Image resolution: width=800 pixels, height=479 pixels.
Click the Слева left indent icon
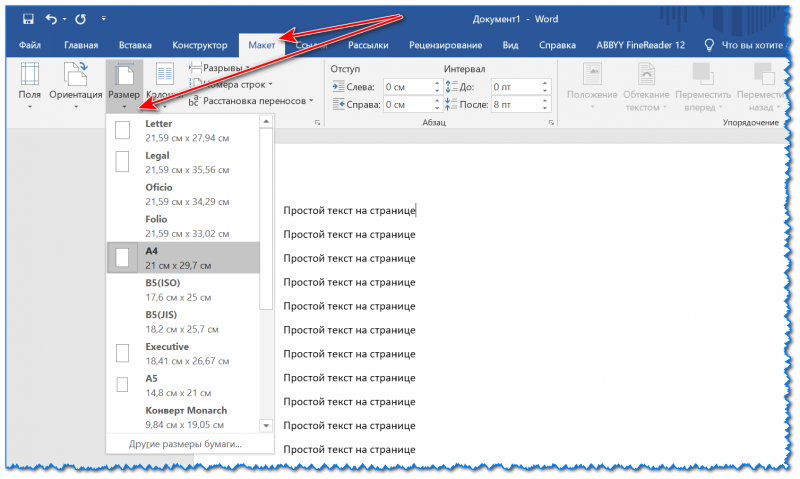coord(338,87)
